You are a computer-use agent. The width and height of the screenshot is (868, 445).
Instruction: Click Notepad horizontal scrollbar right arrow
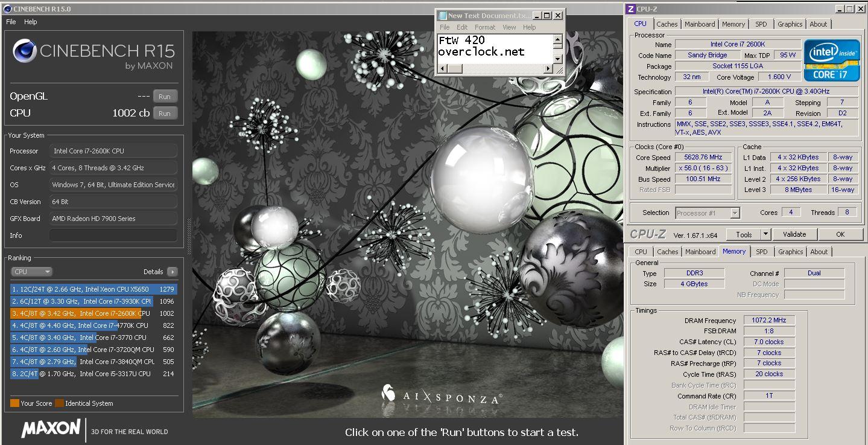point(548,68)
